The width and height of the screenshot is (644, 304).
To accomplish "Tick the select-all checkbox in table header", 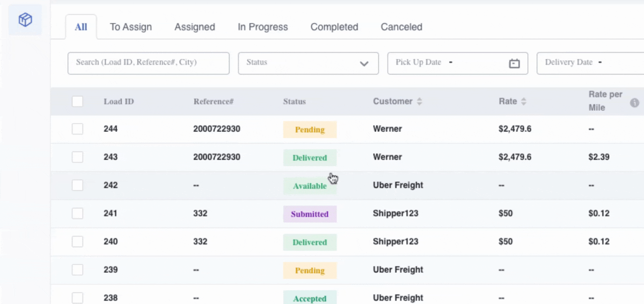I will click(77, 102).
